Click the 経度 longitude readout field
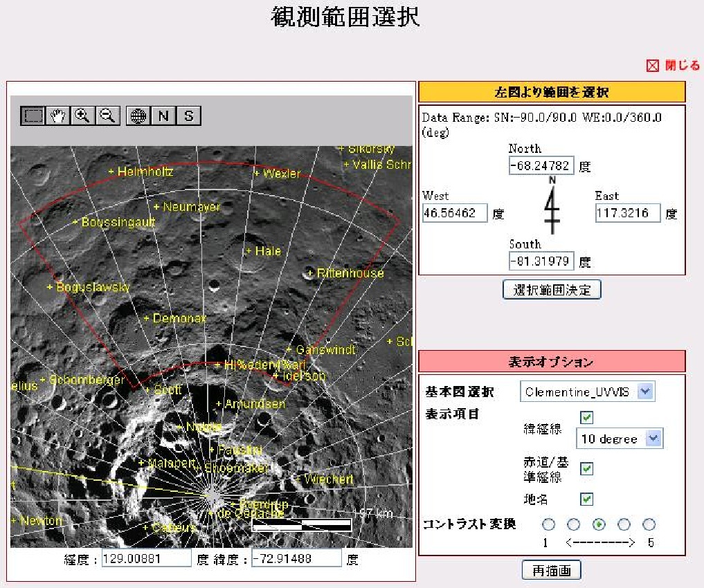This screenshot has width=704, height=588. (x=146, y=558)
